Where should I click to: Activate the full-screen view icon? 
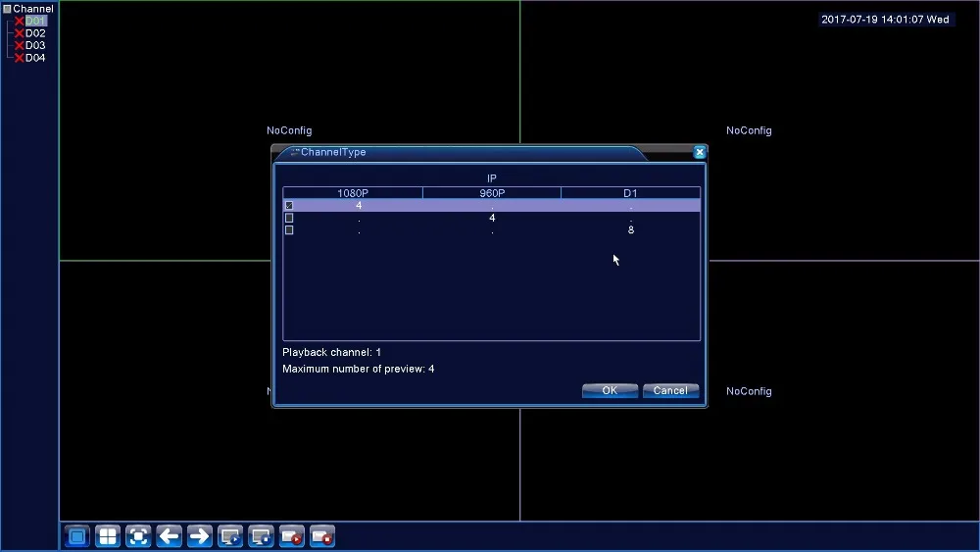(x=139, y=536)
